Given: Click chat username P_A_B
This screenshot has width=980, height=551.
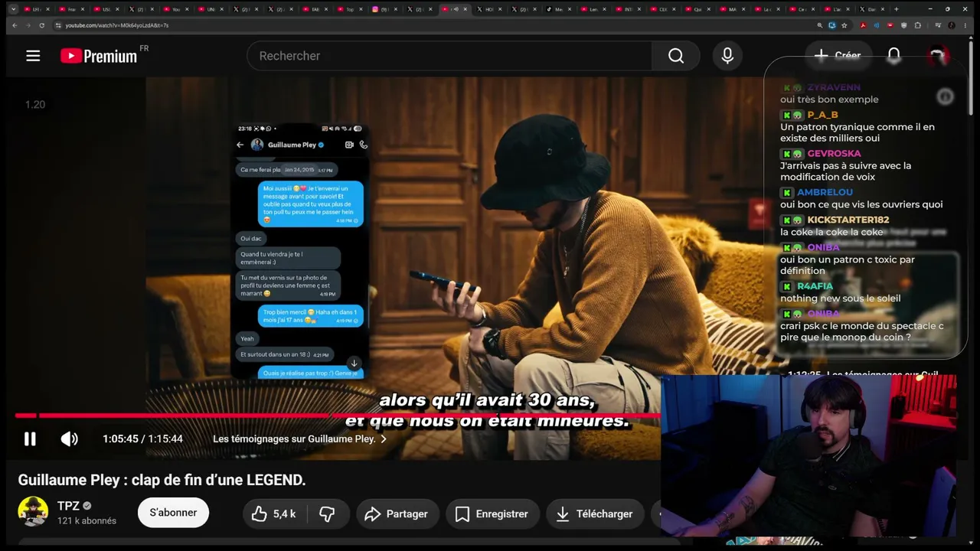Looking at the screenshot, I should 822,115.
